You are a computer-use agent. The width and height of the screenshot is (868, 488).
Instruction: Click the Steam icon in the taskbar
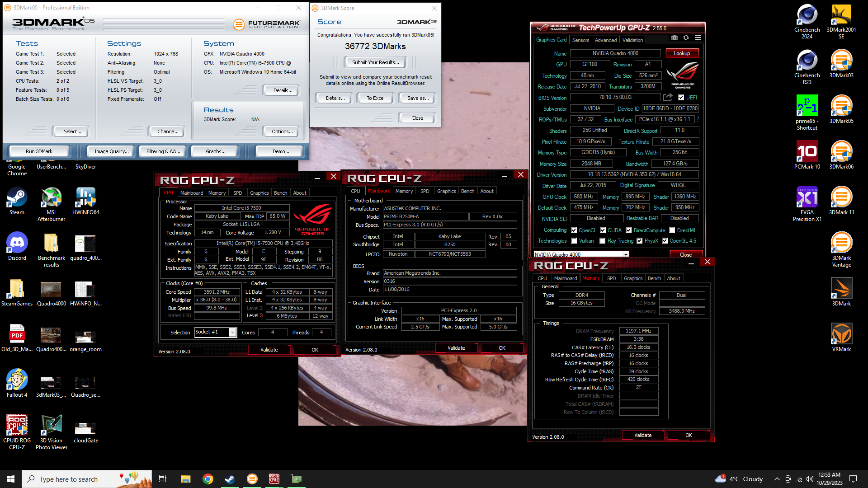230,479
